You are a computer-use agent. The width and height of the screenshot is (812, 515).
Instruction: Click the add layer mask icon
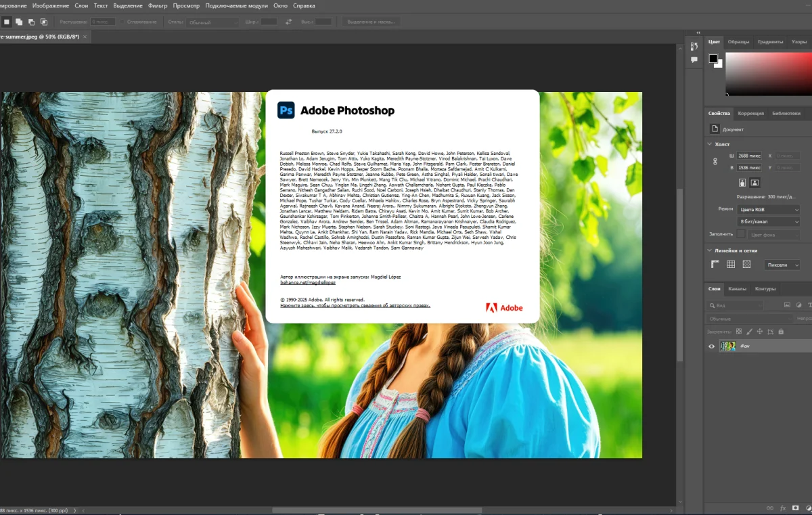(796, 508)
